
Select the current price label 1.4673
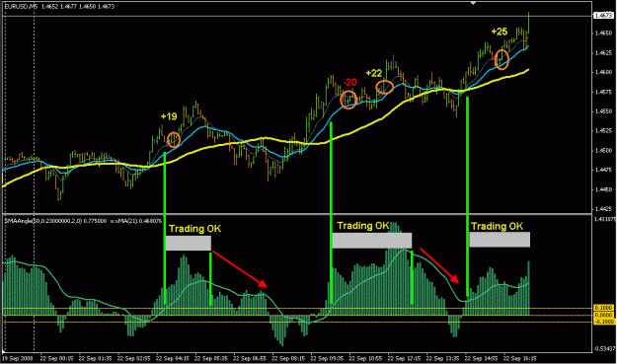(602, 16)
